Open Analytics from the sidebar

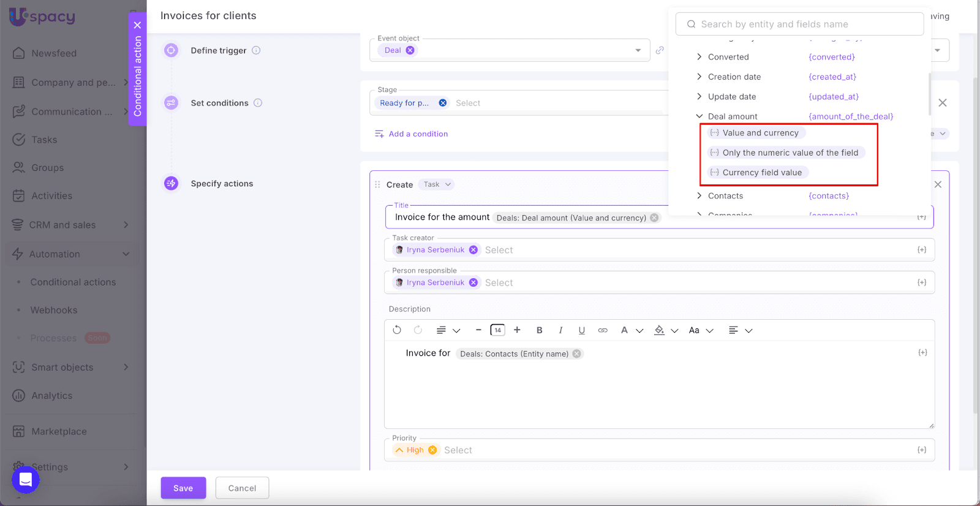pos(51,396)
